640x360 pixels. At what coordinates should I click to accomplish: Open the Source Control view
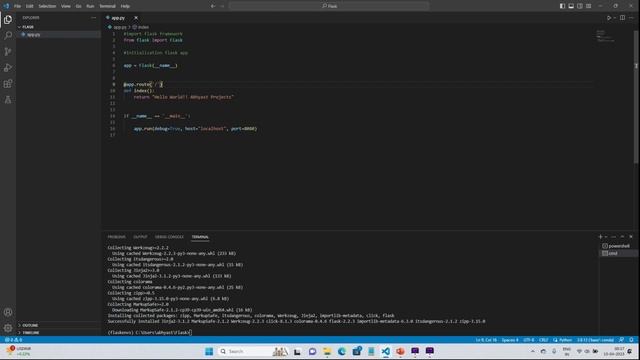[8, 51]
